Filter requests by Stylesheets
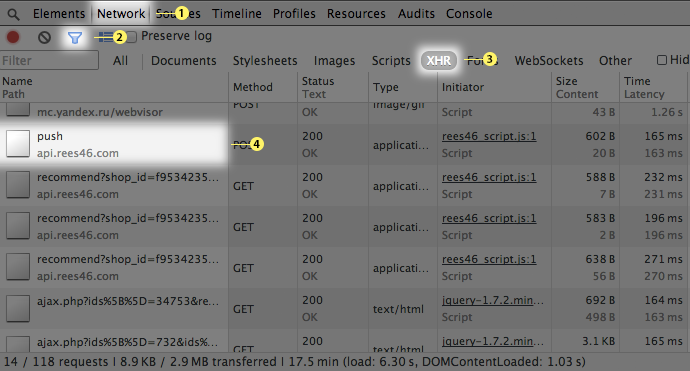Viewport: 690px width, 371px height. click(x=265, y=60)
